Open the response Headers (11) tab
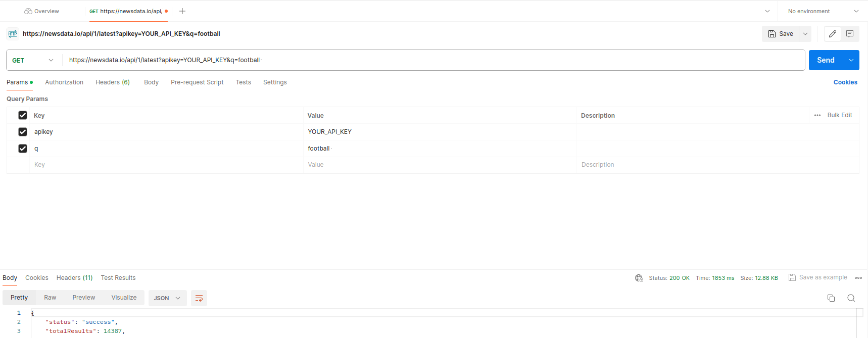This screenshot has width=868, height=338. click(x=74, y=278)
